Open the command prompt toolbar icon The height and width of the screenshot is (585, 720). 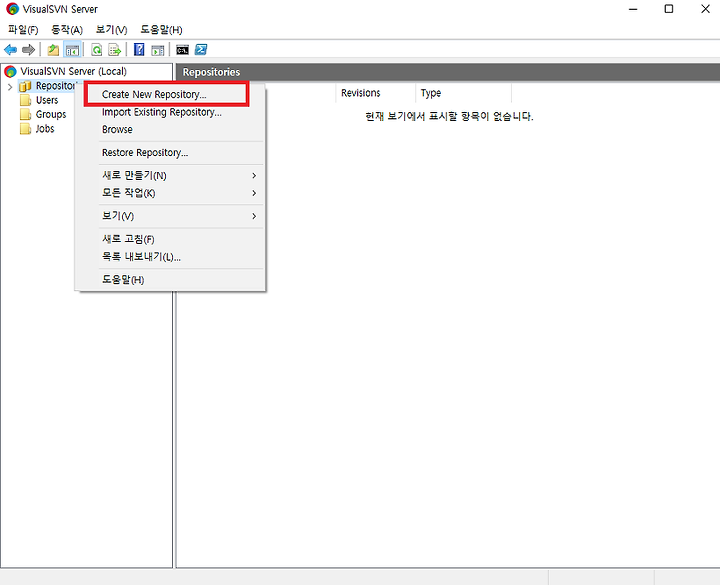[182, 50]
